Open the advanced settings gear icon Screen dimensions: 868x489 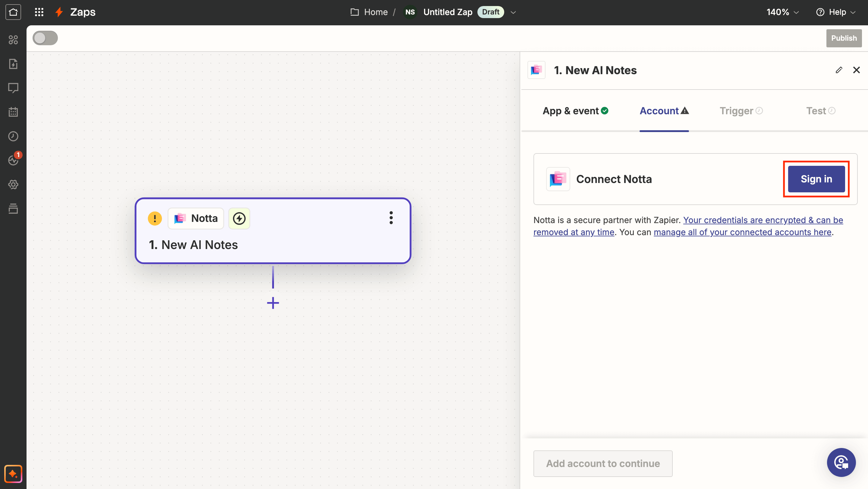click(13, 184)
